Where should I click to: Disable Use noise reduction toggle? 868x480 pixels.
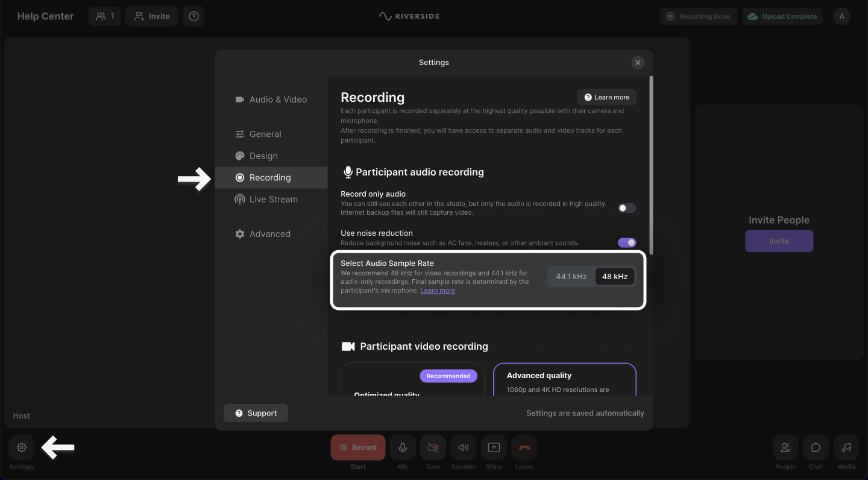(x=627, y=242)
